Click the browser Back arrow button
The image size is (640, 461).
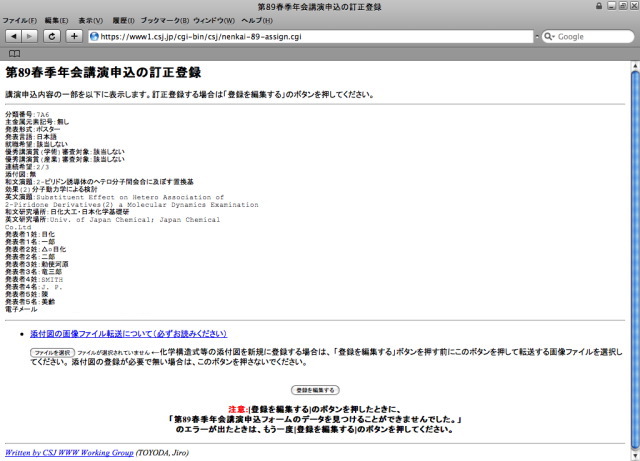click(12, 36)
